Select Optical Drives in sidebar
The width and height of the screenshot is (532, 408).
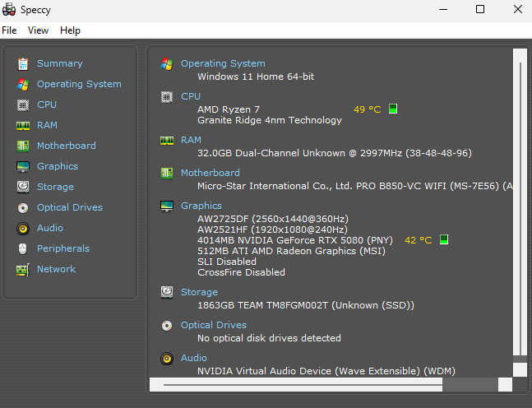[70, 207]
